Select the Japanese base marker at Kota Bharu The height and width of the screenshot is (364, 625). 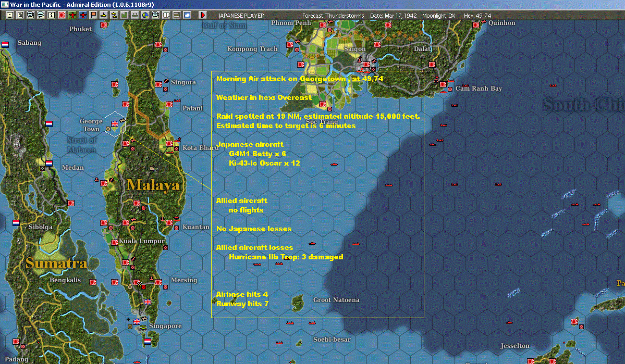click(169, 144)
